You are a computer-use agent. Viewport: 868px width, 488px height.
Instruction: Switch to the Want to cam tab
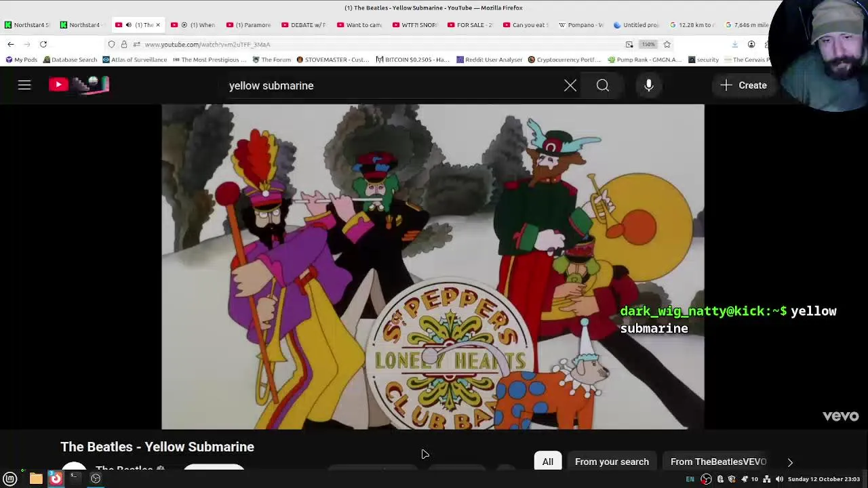pos(359,25)
